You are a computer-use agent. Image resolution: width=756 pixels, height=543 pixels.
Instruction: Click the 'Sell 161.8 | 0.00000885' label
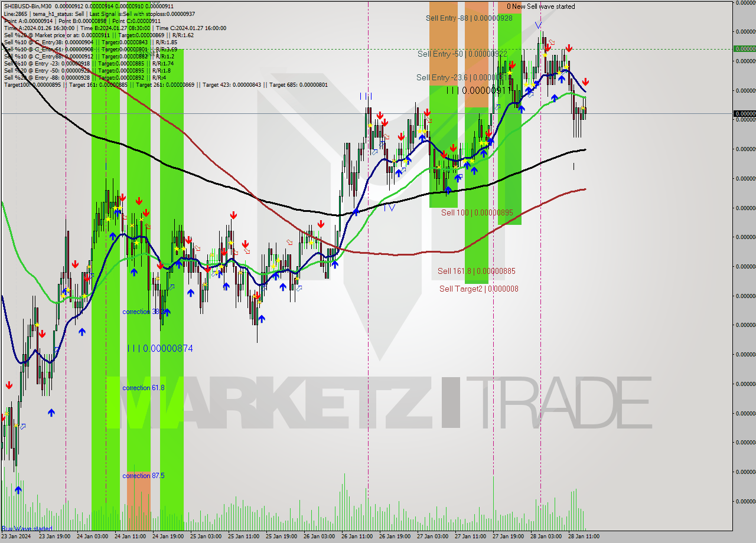[476, 271]
